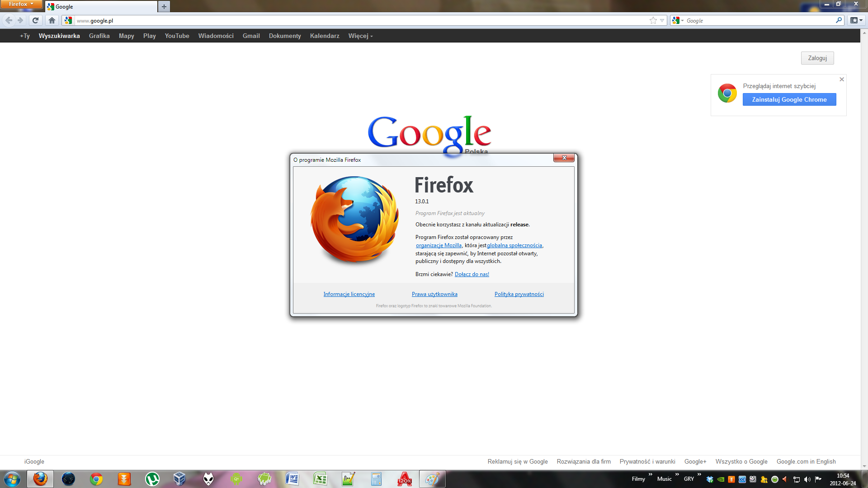Open the Więcej dropdown menu
This screenshot has width=868, height=488.
(360, 36)
